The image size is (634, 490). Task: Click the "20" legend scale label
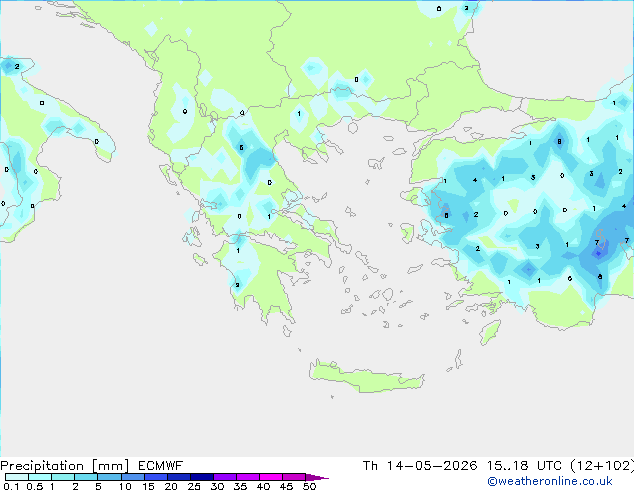pos(171,486)
